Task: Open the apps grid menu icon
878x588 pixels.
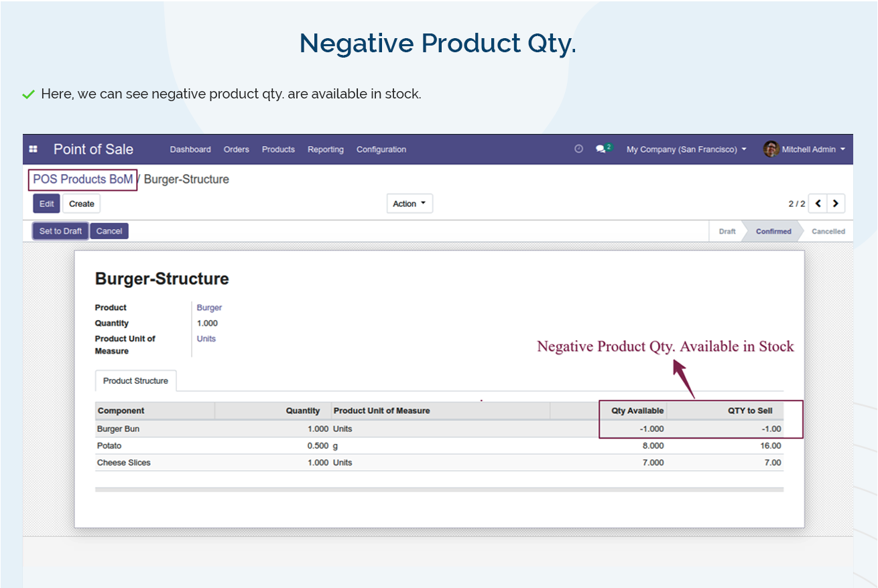Action: (x=34, y=149)
